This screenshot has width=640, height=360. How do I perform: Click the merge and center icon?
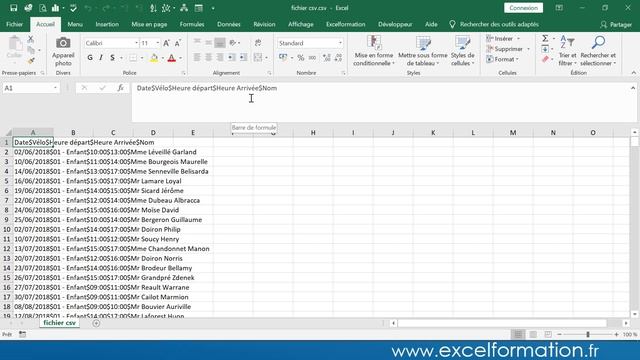click(258, 58)
